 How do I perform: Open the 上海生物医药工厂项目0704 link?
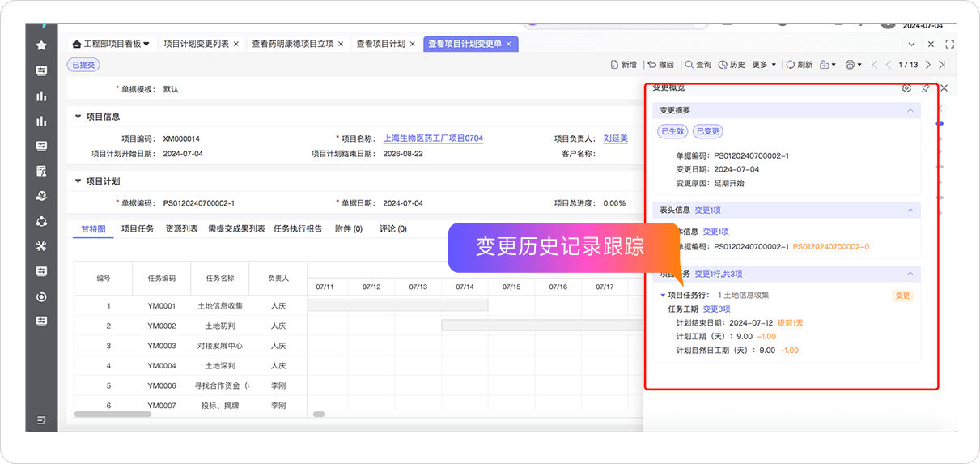coord(433,138)
